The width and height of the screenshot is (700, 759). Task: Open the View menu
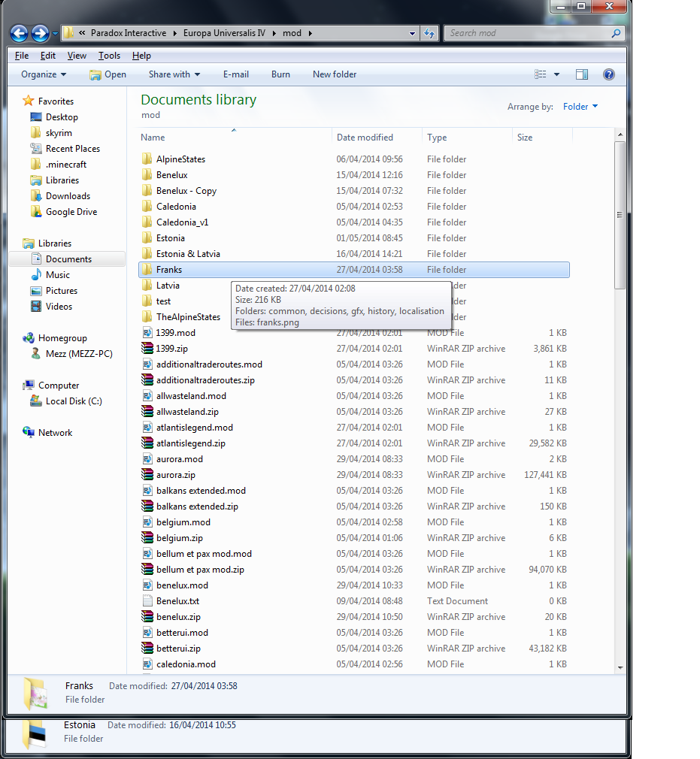tap(77, 56)
